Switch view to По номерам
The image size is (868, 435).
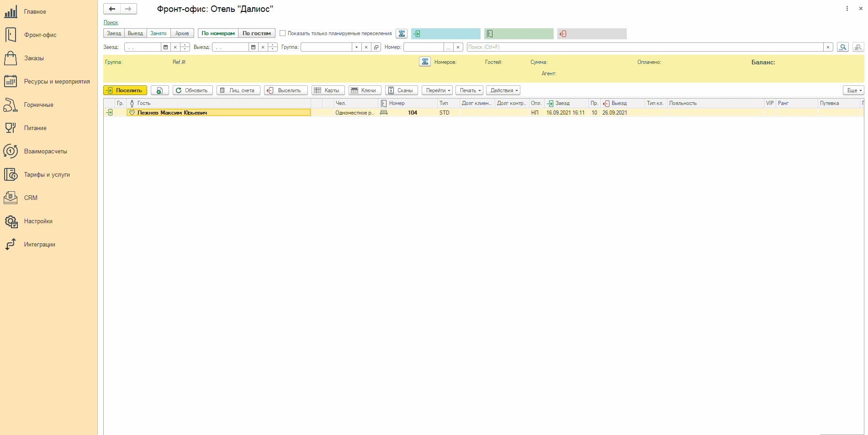click(x=218, y=33)
